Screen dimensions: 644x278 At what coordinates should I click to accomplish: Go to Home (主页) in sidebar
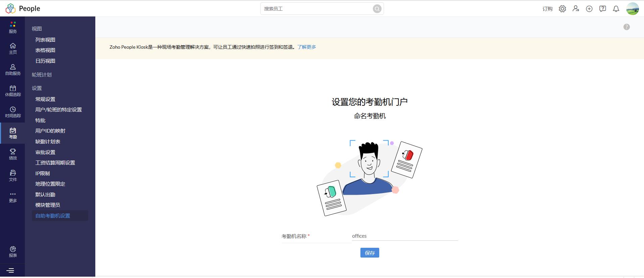tap(13, 48)
